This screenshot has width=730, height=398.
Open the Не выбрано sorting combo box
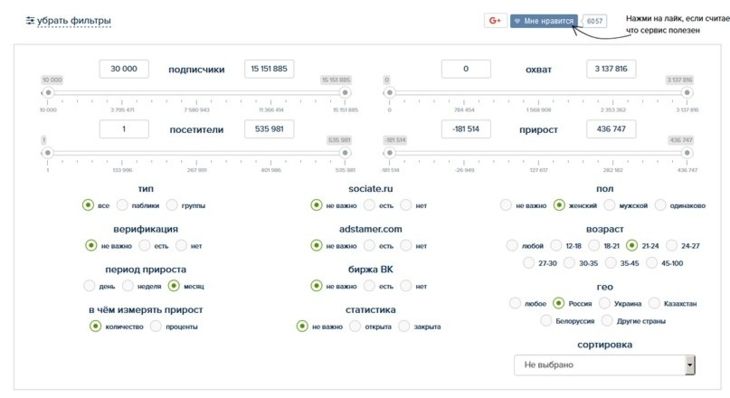point(604,365)
